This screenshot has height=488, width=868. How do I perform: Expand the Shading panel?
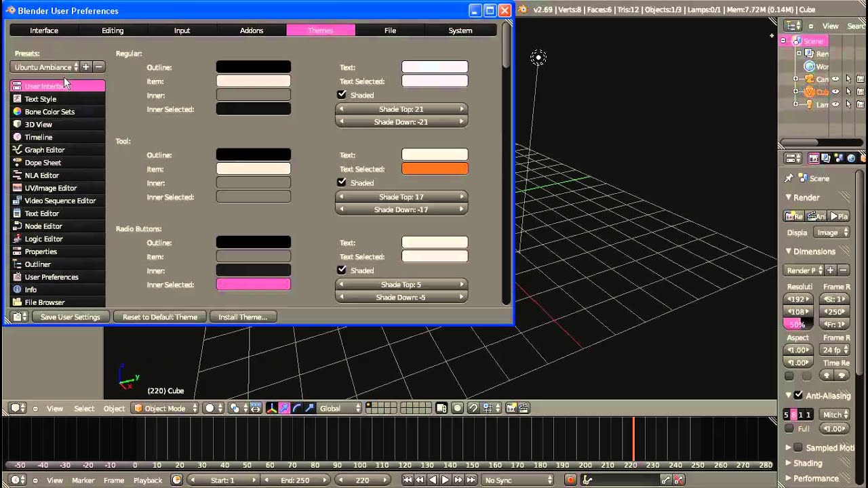pos(789,463)
